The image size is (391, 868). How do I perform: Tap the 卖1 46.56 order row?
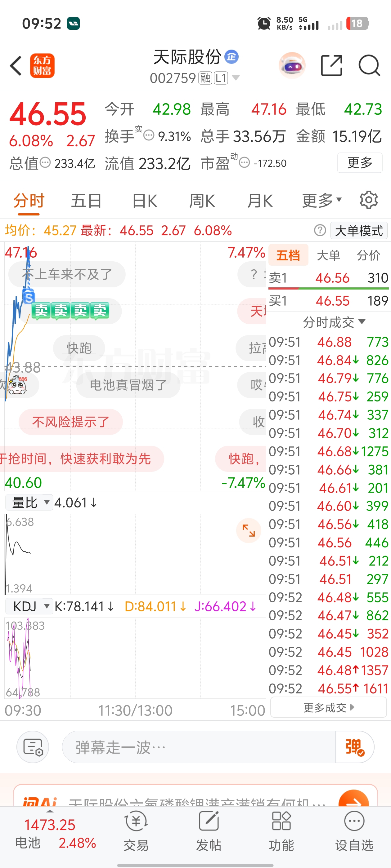[x=329, y=278]
